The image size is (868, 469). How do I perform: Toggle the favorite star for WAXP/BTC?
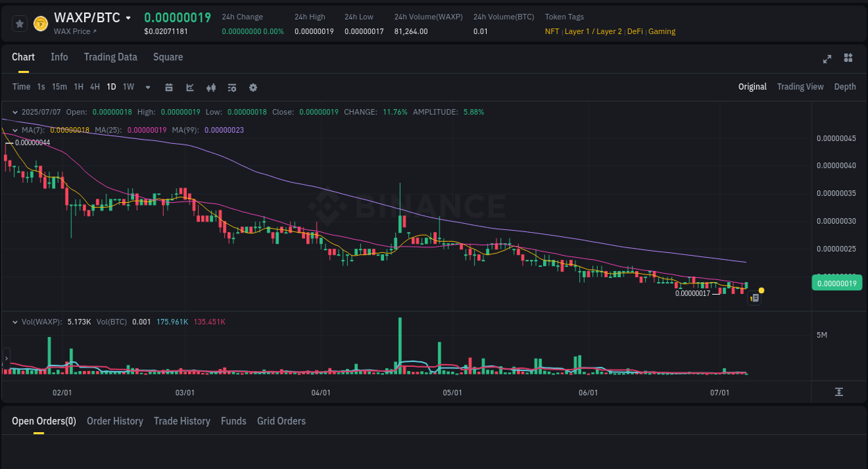(x=19, y=23)
